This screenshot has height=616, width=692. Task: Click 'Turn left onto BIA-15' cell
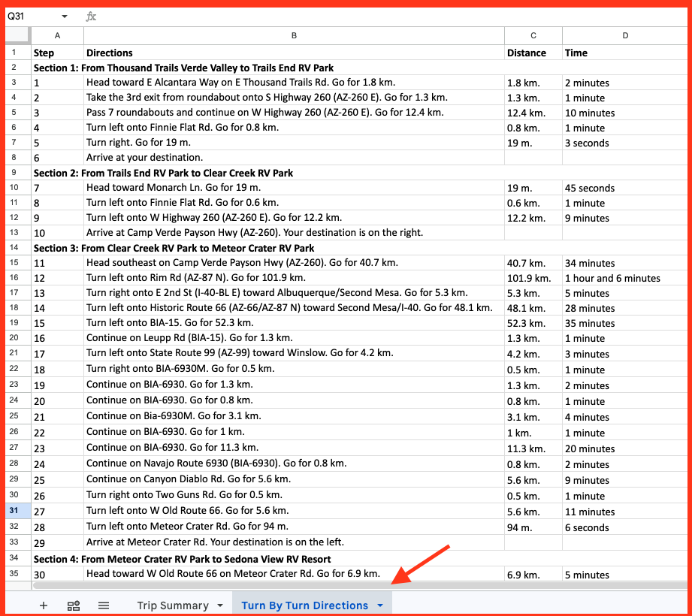click(x=294, y=322)
